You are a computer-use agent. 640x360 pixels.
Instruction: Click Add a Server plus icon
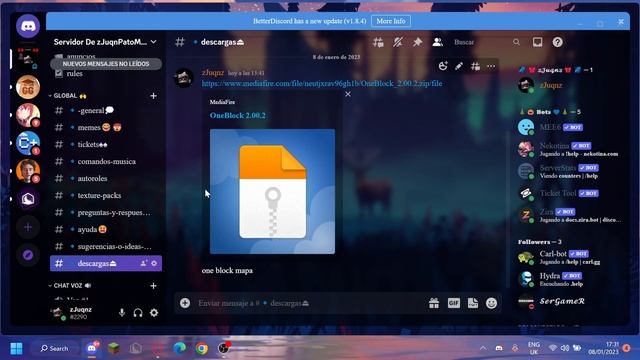28,227
